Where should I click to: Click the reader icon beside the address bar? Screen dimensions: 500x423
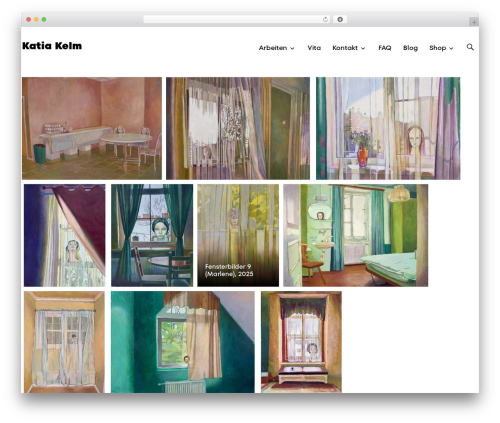click(x=340, y=20)
